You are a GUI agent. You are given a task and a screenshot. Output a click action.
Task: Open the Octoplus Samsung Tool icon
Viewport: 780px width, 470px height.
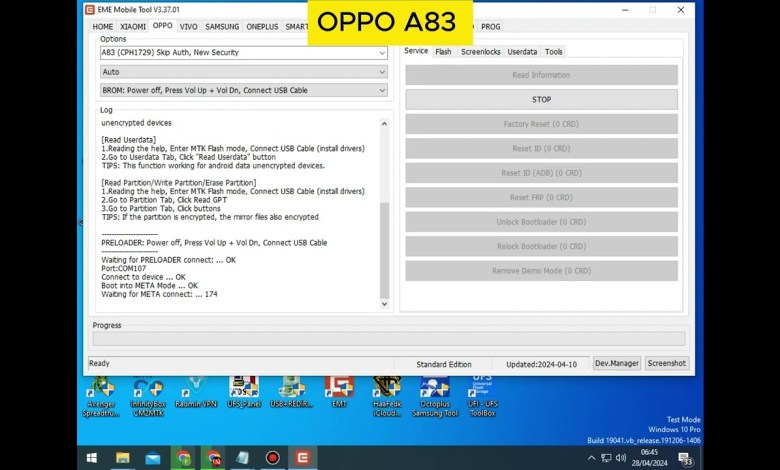[x=434, y=392]
